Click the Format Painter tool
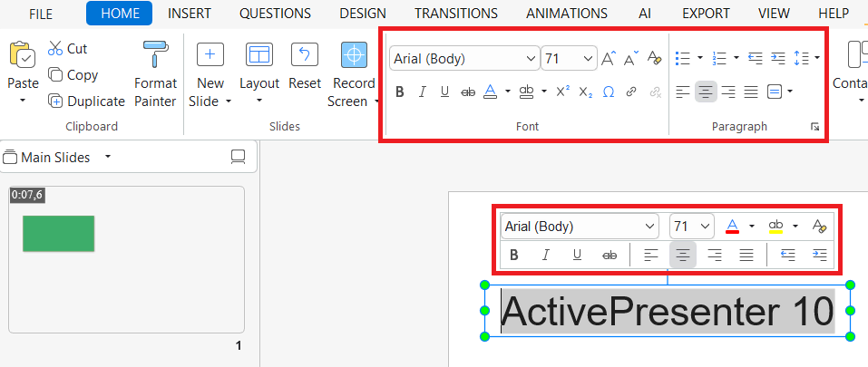Image resolution: width=868 pixels, height=367 pixels. coord(155,74)
